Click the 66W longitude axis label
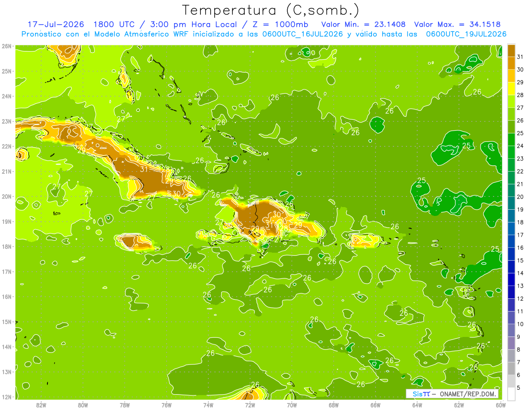Image resolution: width=532 pixels, height=411 pixels. (x=375, y=405)
